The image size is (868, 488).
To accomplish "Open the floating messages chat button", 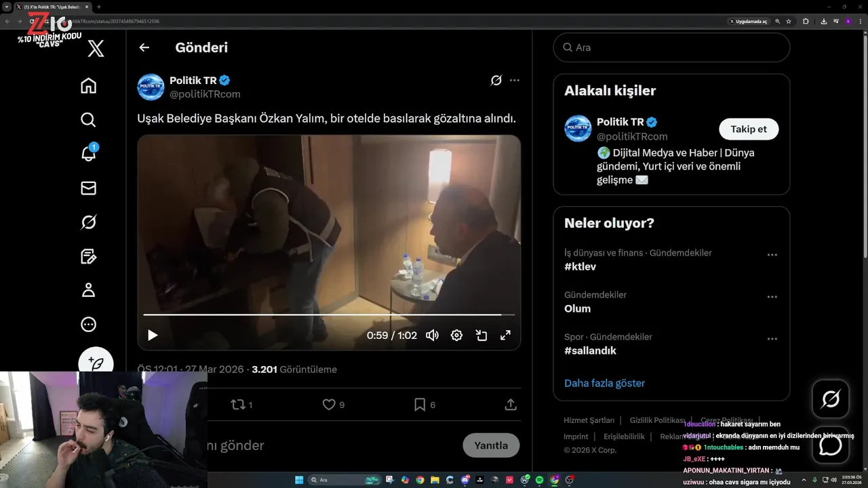I will pos(831,445).
